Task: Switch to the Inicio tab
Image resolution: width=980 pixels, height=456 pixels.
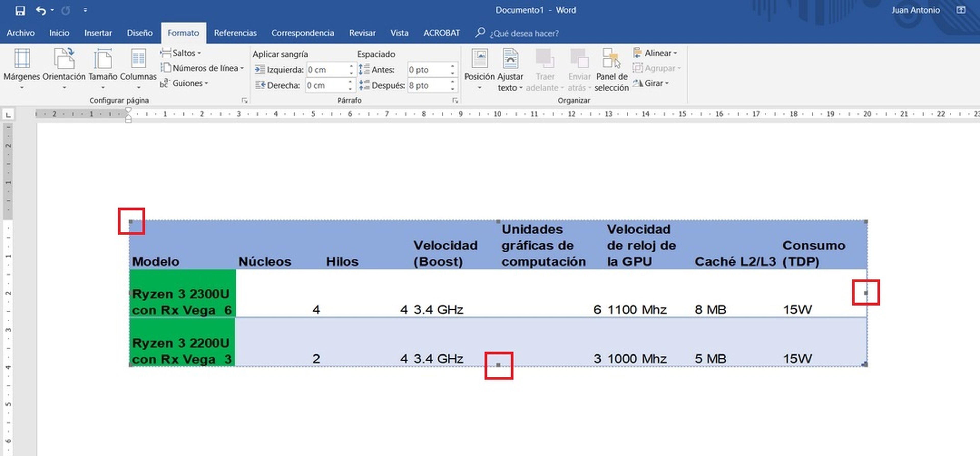Action: click(59, 33)
